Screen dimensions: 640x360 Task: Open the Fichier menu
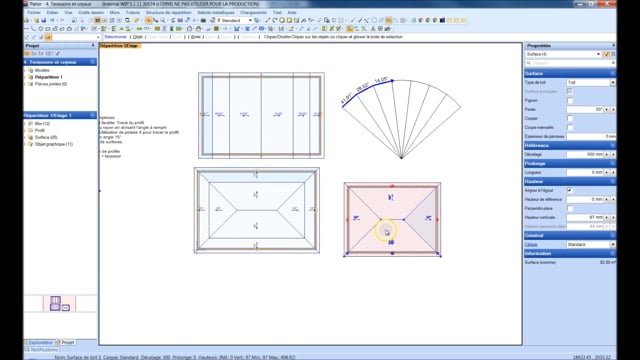[x=34, y=12]
